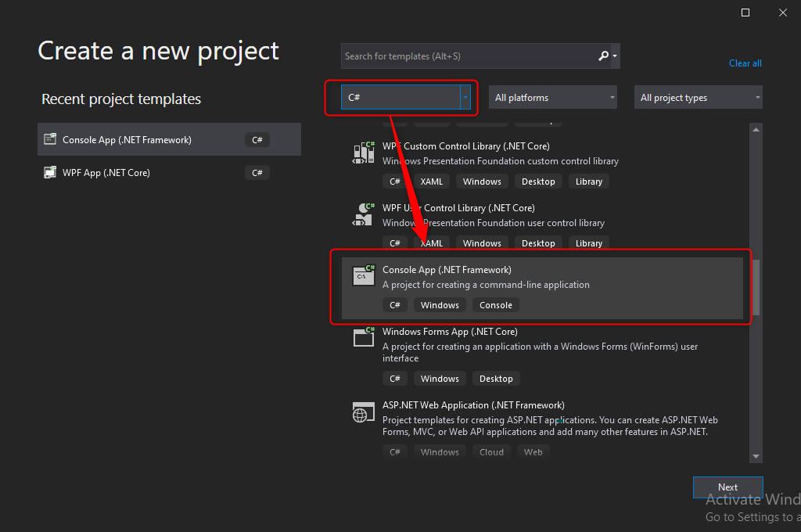801x532 pixels.
Task: Expand the All platforms dropdown
Action: pyautogui.click(x=612, y=98)
